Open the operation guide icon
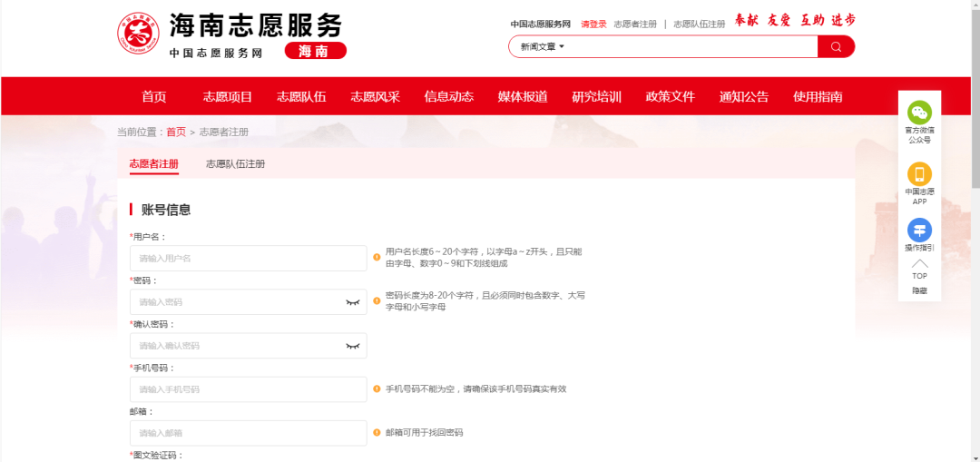Screen dimensions: 980x462 (919, 231)
